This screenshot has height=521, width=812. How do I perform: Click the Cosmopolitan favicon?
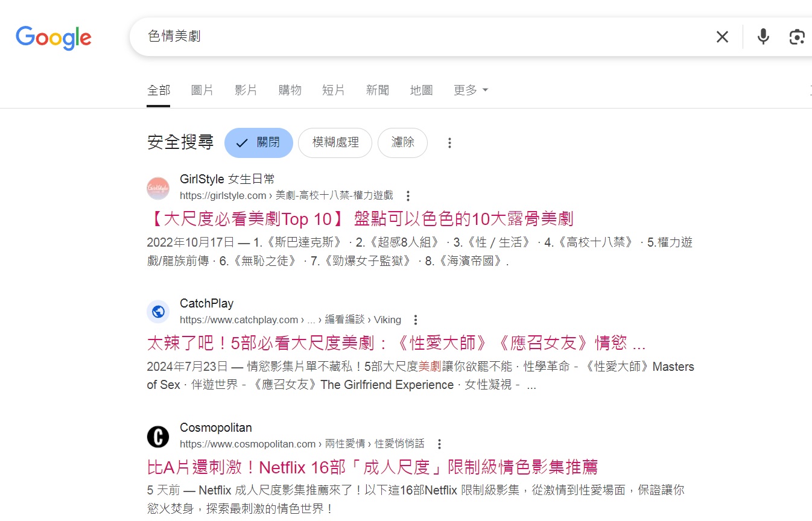158,437
